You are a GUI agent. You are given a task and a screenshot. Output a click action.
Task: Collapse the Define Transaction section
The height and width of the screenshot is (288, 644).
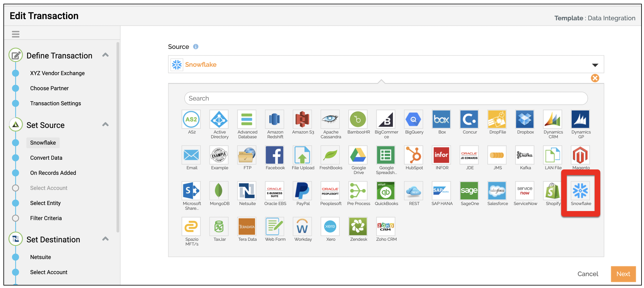pos(105,55)
